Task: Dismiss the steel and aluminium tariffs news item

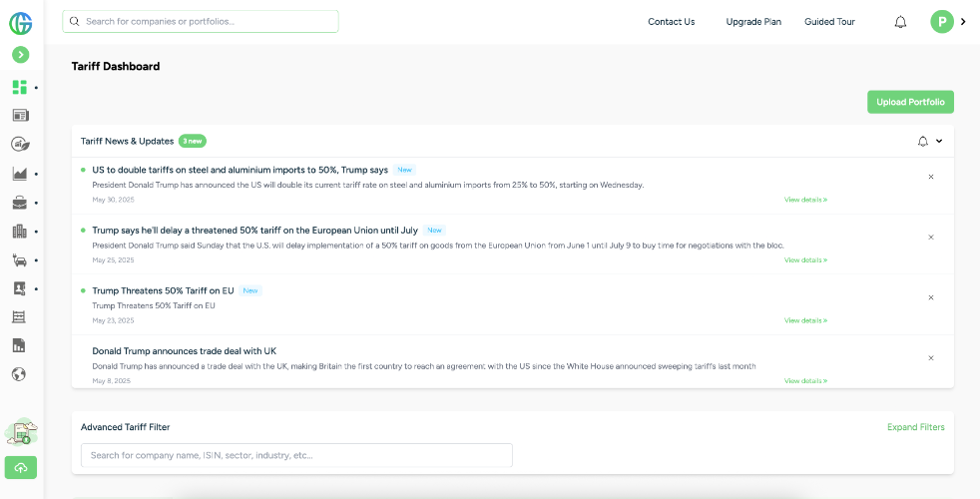Action: click(931, 177)
